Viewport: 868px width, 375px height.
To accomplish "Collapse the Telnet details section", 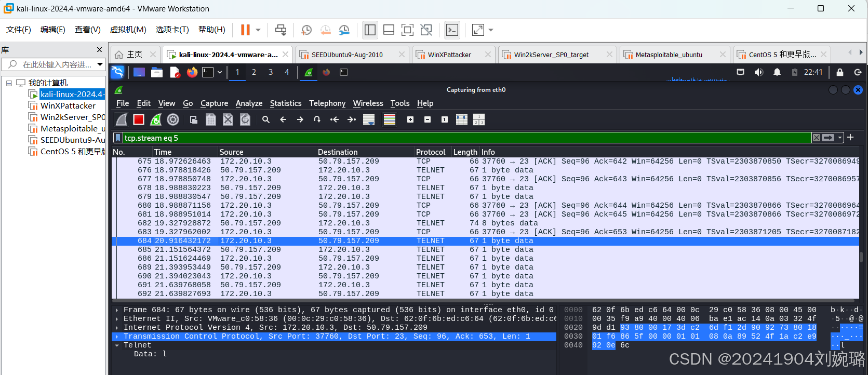I will coord(117,345).
